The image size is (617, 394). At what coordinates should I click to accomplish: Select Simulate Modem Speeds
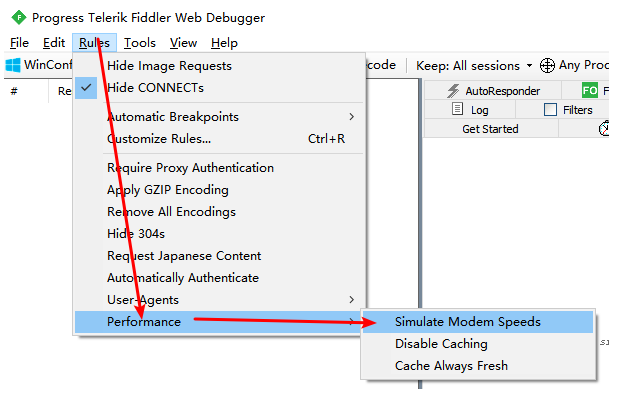coord(478,322)
